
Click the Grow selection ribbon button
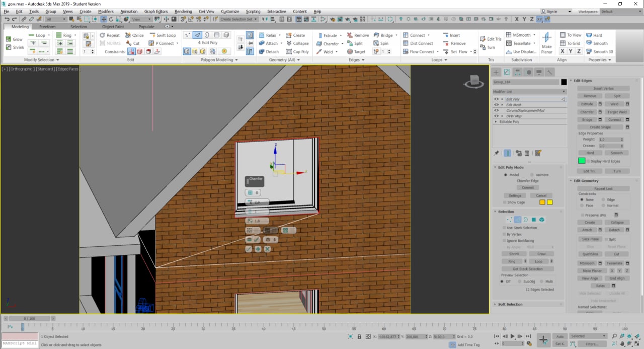point(14,39)
